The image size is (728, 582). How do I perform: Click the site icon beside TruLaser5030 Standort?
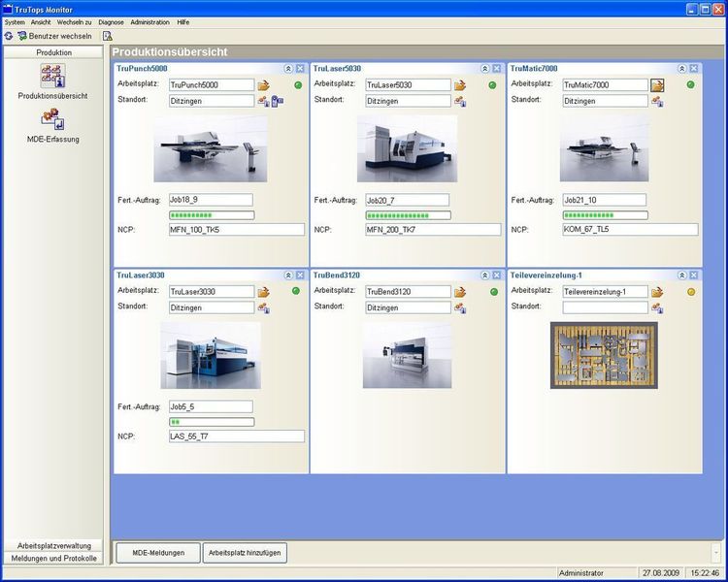pyautogui.click(x=460, y=101)
